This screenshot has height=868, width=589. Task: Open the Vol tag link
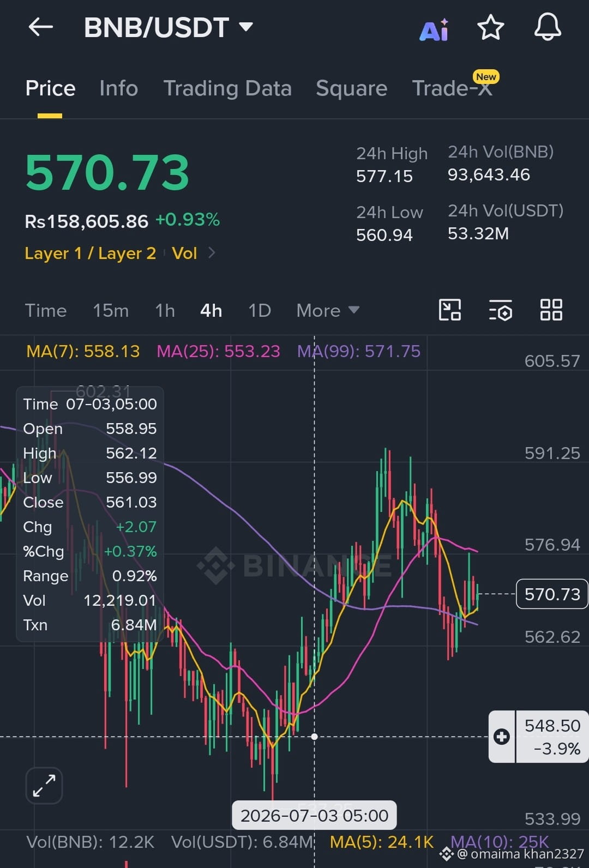(184, 254)
